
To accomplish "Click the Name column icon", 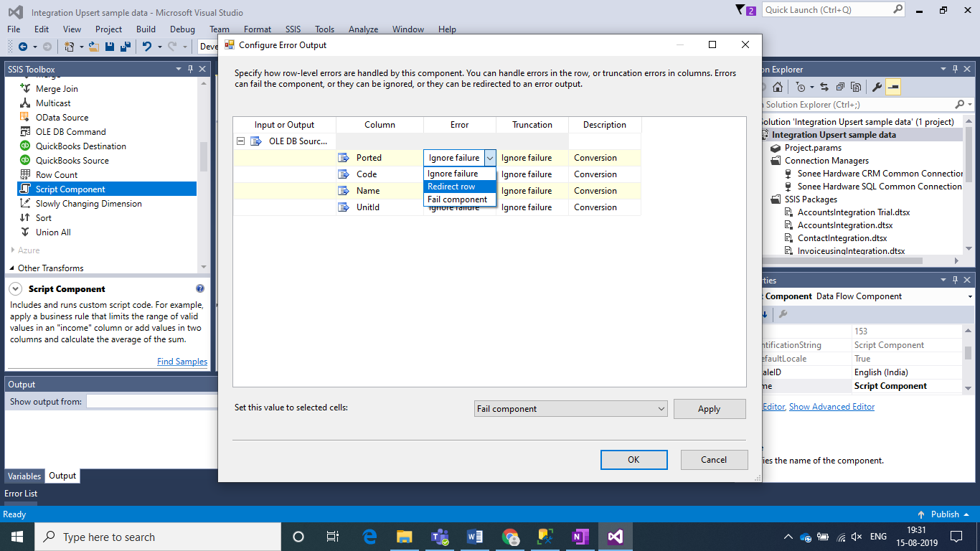I will pyautogui.click(x=344, y=191).
